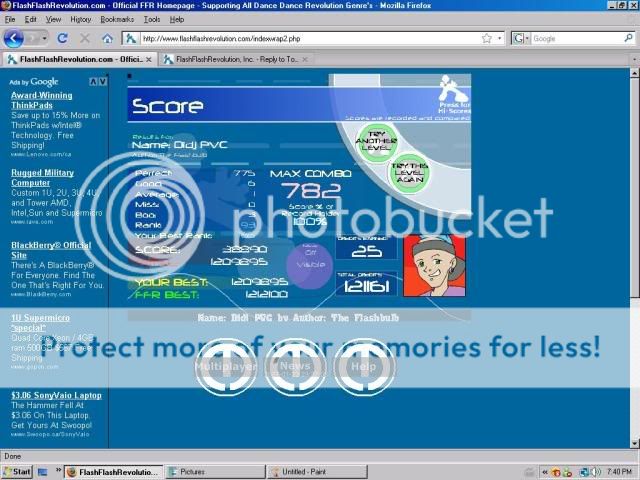The image size is (640, 480).
Task: Click the Try Another Level button
Action: 379,136
